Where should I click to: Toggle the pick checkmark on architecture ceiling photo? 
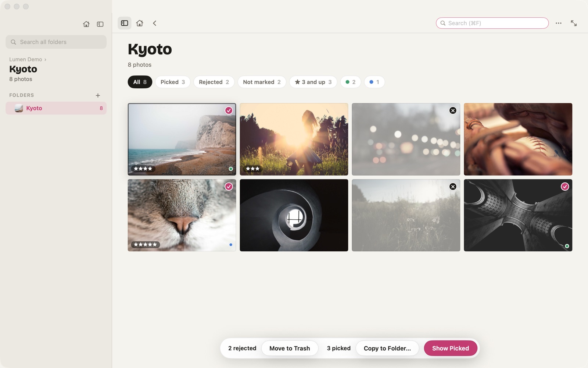pos(565,187)
